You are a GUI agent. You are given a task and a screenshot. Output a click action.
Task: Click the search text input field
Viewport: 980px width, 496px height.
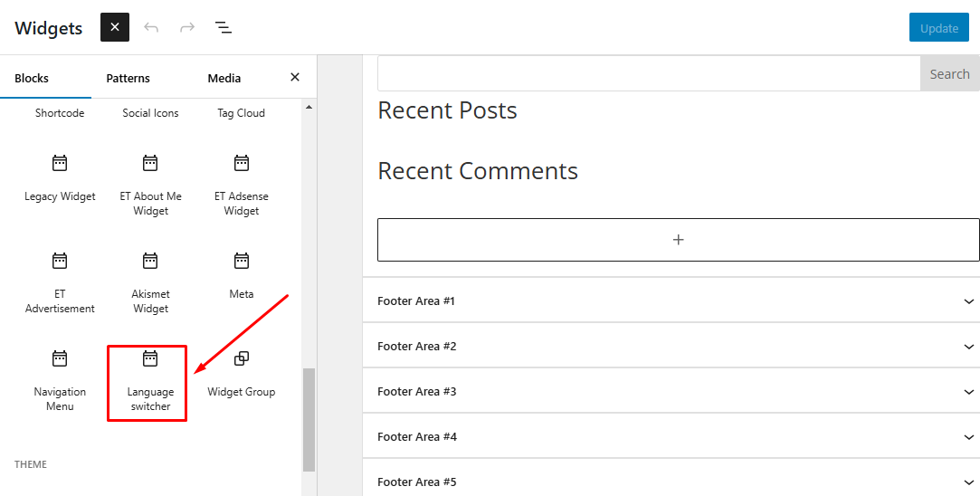point(648,74)
